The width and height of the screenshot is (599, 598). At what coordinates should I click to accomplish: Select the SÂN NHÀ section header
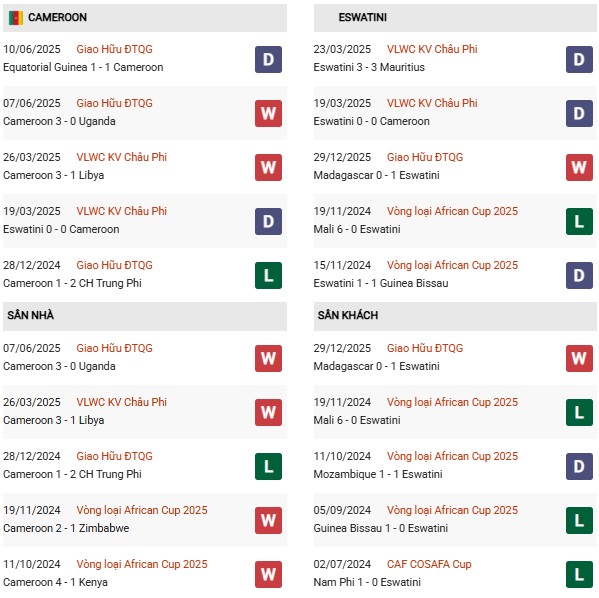[x=145, y=316]
